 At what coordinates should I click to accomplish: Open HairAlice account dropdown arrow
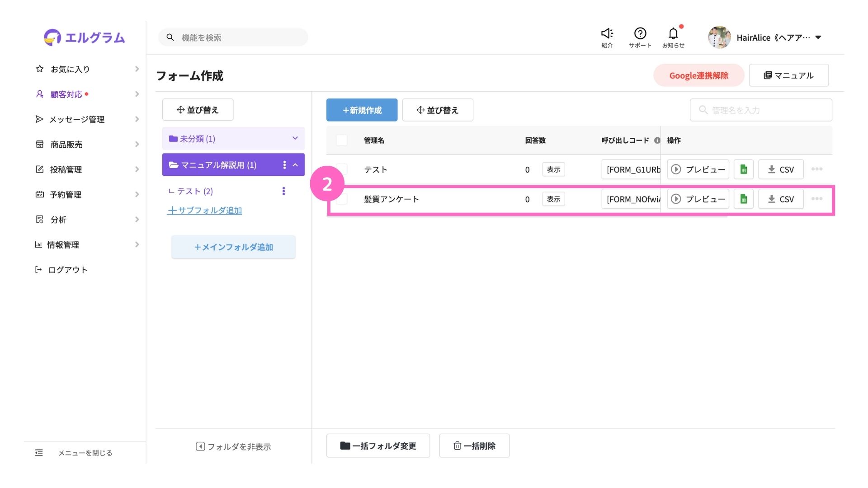818,38
